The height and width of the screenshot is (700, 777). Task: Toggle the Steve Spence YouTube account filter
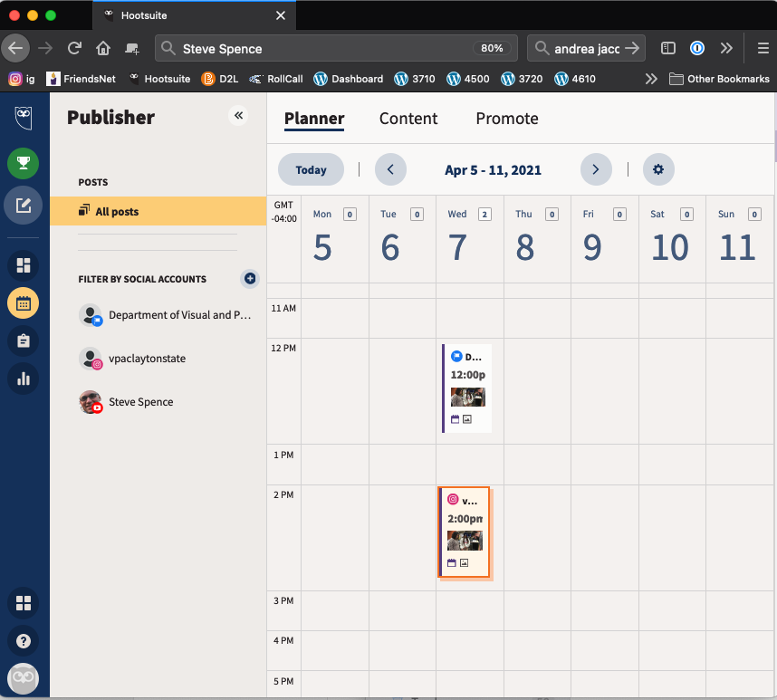140,402
